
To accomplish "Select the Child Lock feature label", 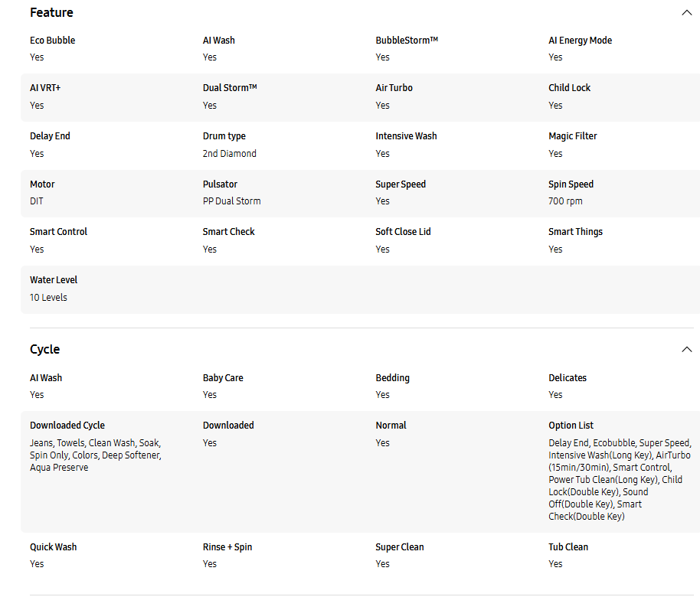I will pyautogui.click(x=569, y=88).
